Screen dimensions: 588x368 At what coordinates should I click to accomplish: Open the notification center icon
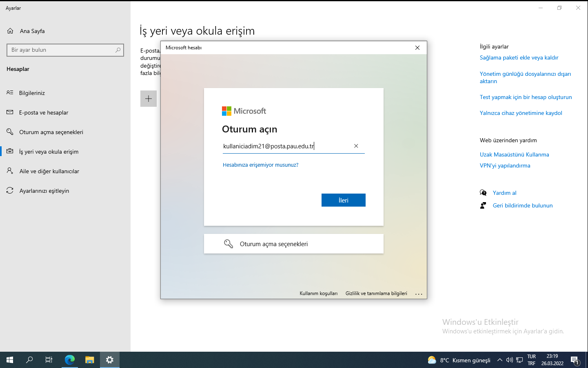coord(575,360)
